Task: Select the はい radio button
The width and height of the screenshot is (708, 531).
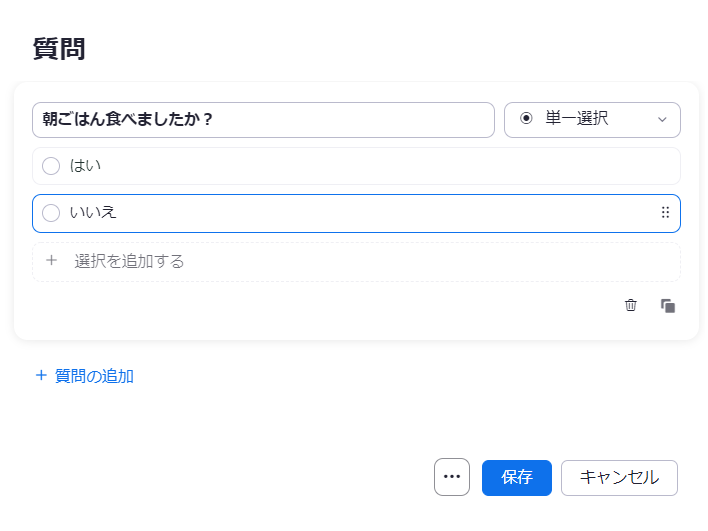Action: point(51,166)
